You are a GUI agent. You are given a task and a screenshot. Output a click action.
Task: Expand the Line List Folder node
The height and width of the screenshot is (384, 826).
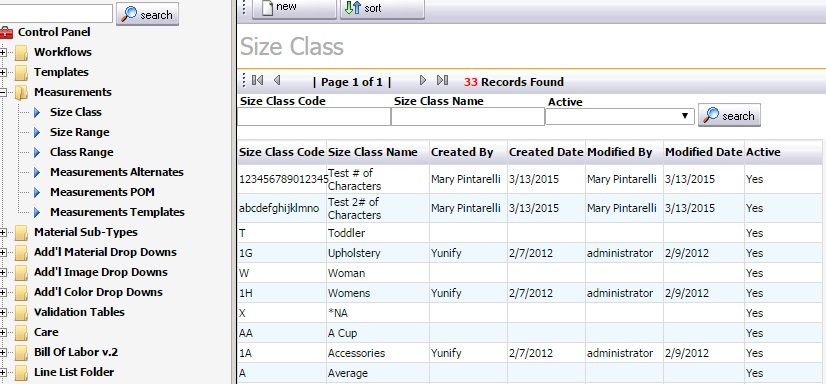3,373
